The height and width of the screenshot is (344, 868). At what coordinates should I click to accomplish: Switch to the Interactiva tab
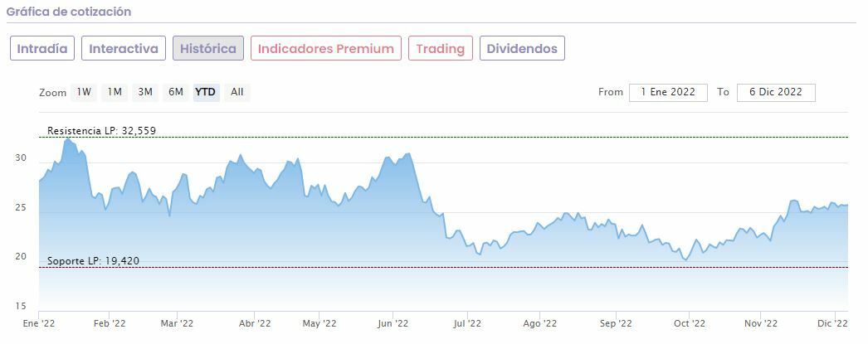point(124,48)
